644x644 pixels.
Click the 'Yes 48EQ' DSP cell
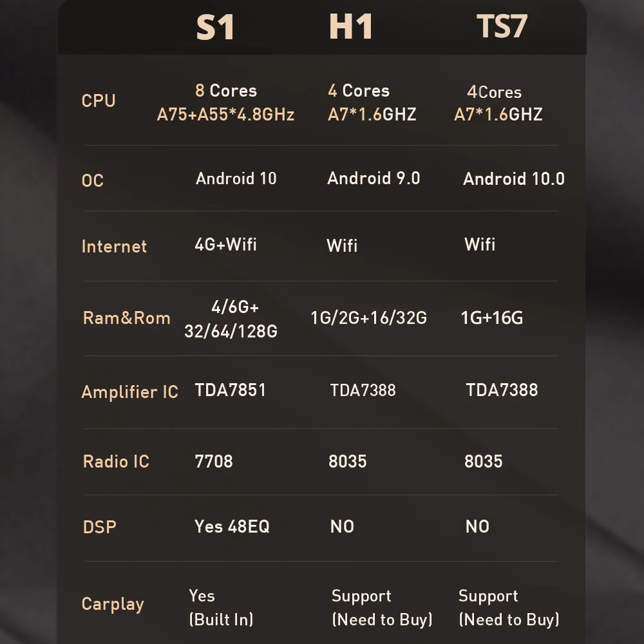tap(232, 527)
